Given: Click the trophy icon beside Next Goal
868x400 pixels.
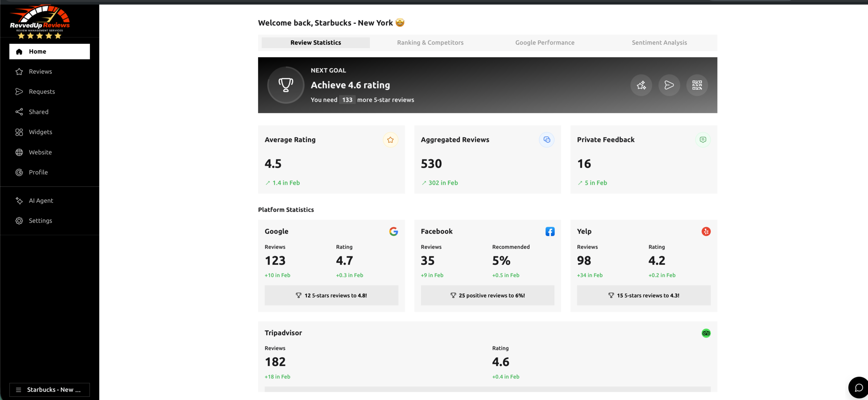Looking at the screenshot, I should (x=286, y=85).
